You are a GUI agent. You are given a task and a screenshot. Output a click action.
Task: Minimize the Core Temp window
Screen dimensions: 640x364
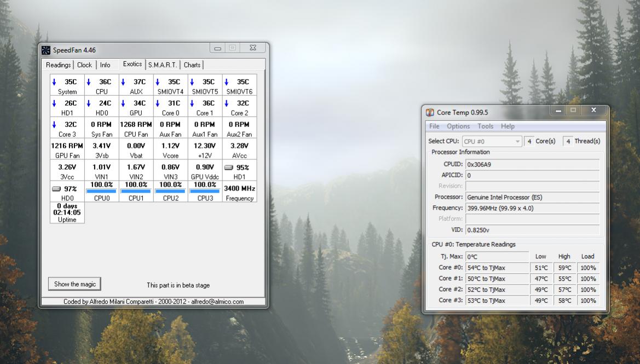point(557,110)
